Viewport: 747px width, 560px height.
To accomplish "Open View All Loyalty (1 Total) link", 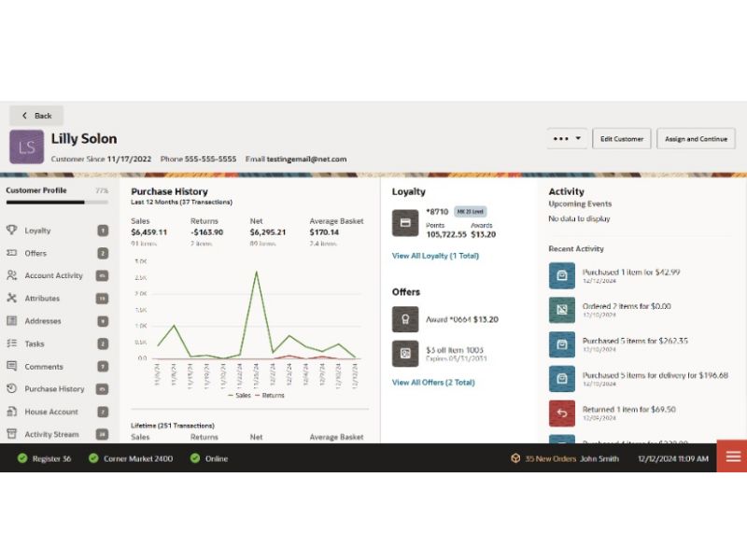I will 435,255.
